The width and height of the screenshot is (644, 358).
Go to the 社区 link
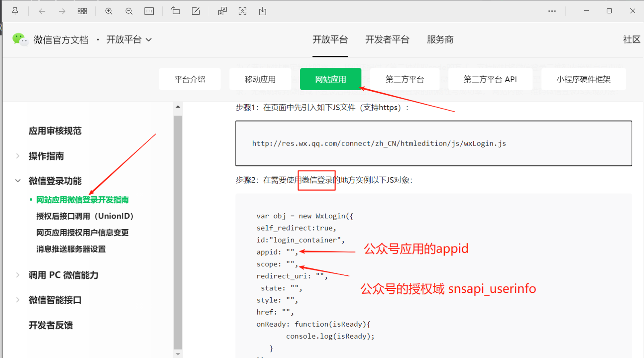(632, 39)
